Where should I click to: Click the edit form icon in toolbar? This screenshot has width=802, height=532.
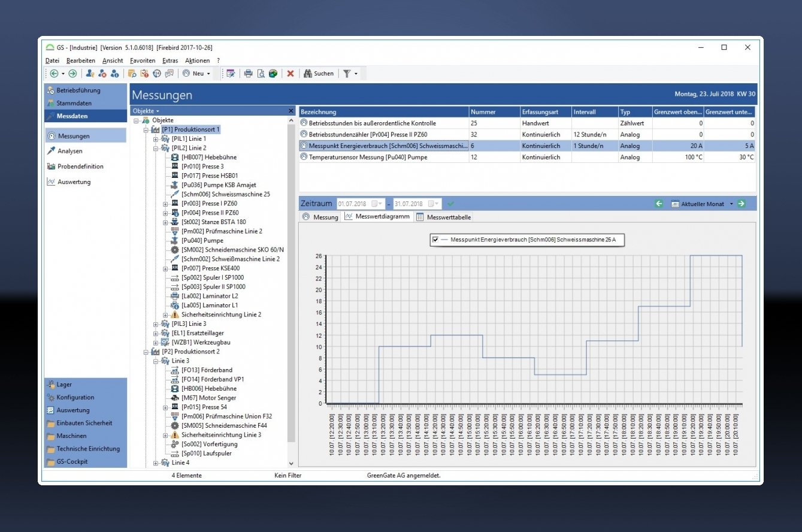point(230,74)
